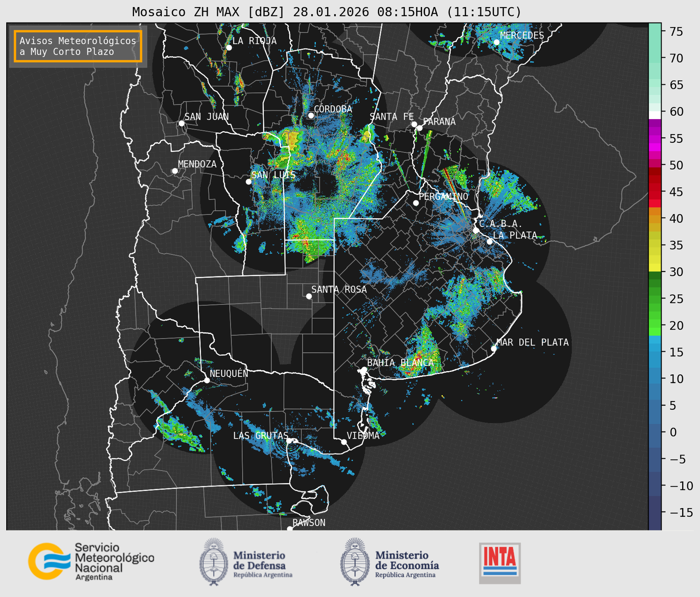Click the Viedma city marker
This screenshot has height=597, width=700.
coord(344,442)
